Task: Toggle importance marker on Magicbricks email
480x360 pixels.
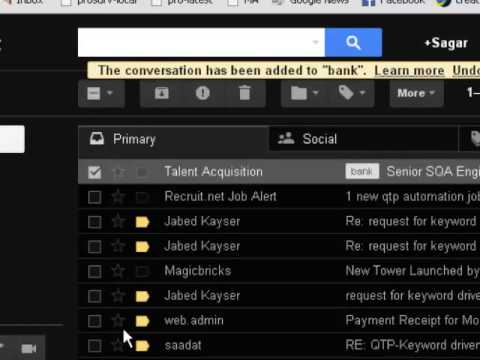Action: point(142,271)
